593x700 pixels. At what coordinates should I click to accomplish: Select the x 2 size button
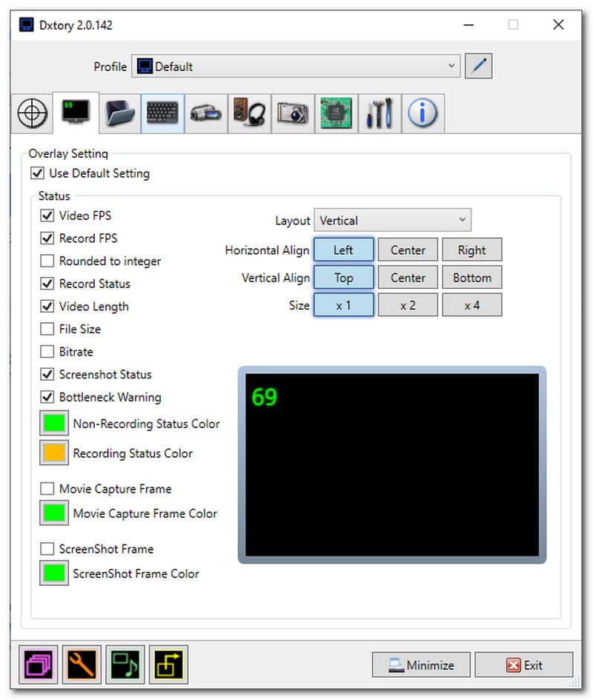click(408, 305)
